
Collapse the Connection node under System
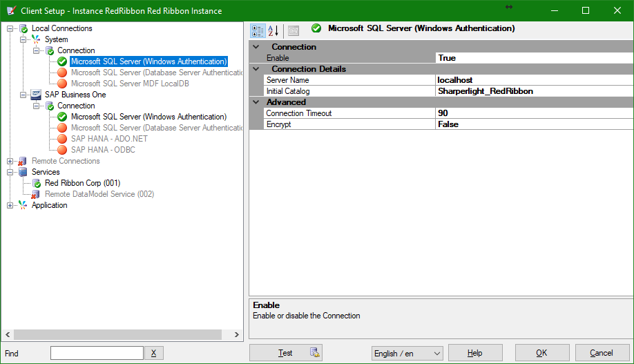(36, 50)
